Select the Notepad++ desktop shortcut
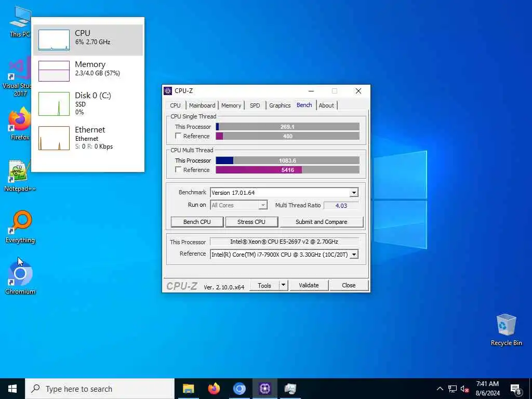Image resolution: width=532 pixels, height=399 pixels. [20, 176]
